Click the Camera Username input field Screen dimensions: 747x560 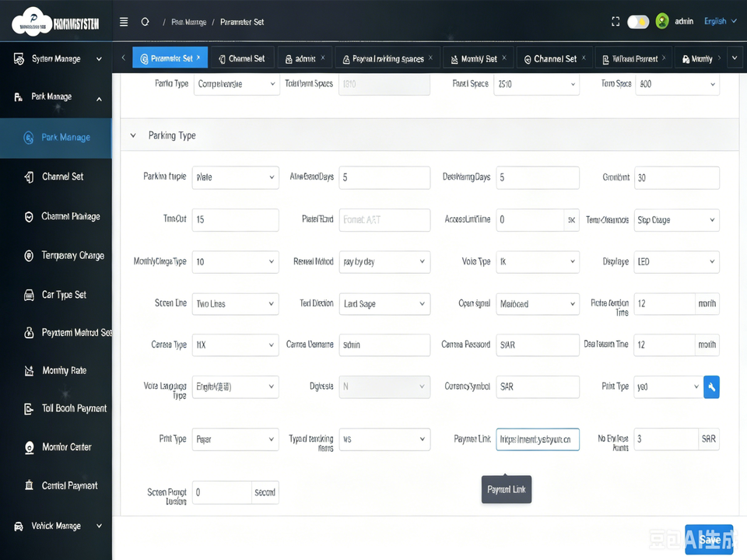[384, 345]
